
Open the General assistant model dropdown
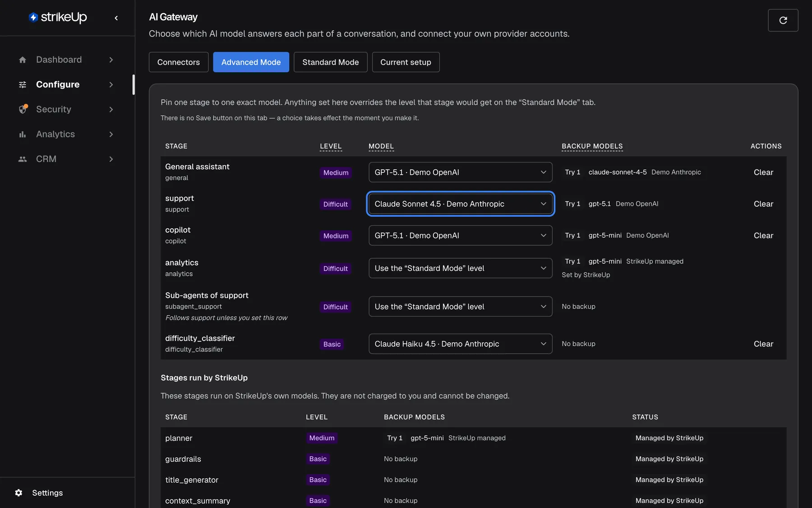(460, 172)
